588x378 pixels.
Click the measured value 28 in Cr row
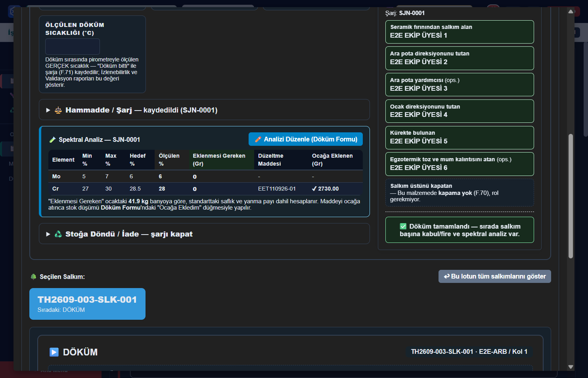coord(162,189)
